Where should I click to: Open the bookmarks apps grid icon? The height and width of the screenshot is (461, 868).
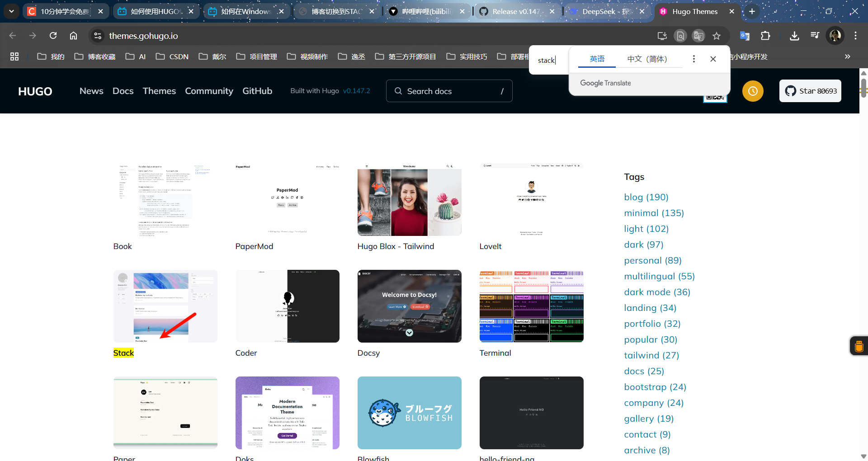(14, 56)
